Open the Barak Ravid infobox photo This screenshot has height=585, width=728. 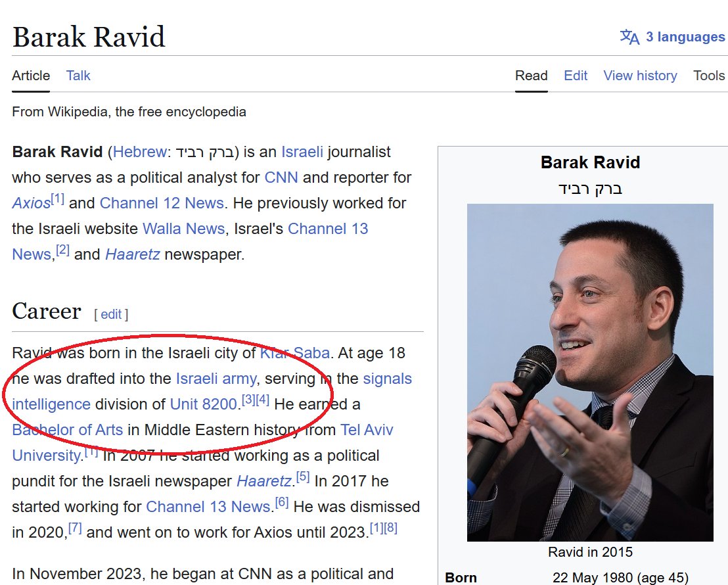(590, 373)
